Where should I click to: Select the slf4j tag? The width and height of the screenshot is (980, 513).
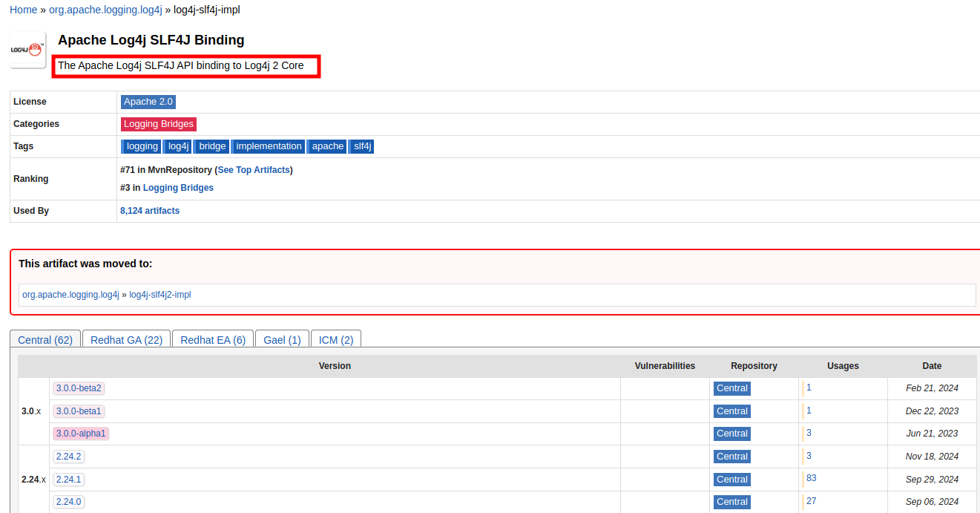pos(362,146)
